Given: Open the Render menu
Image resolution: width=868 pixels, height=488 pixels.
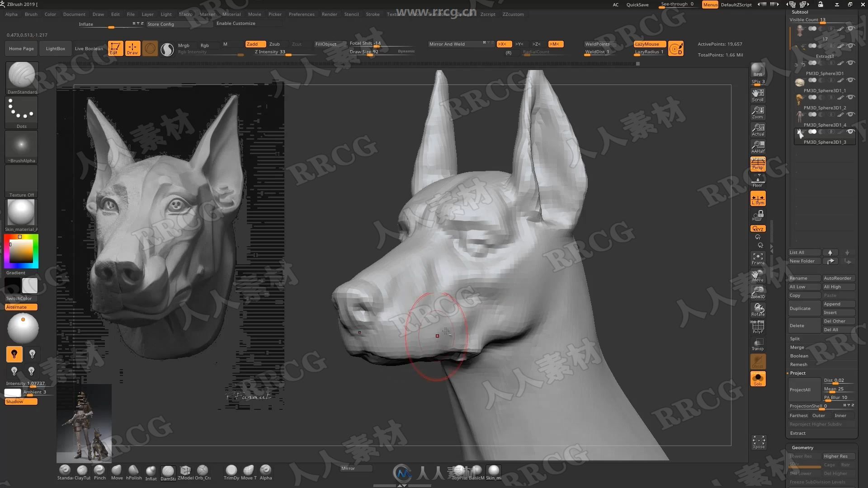Looking at the screenshot, I should 329,14.
